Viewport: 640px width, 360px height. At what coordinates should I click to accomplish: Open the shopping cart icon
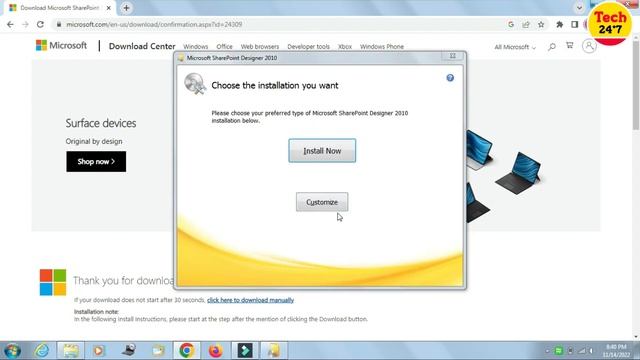coord(569,46)
